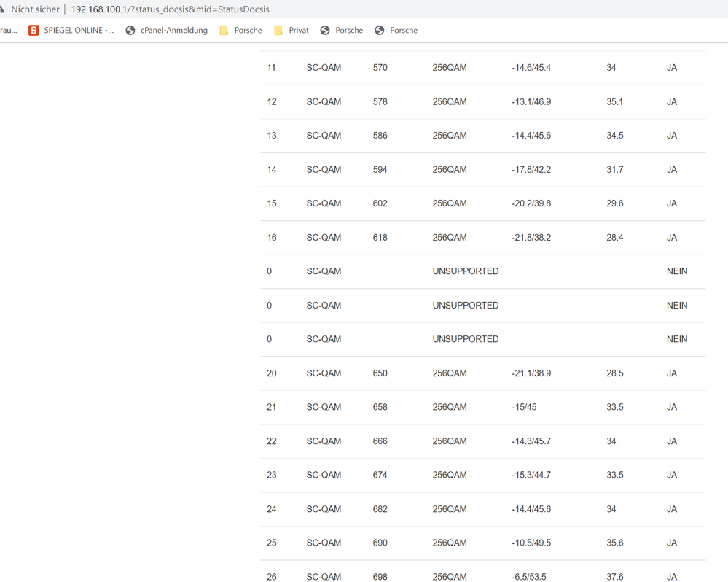Click the address bar URL 192.168.100.1
This screenshot has width=728, height=582.
(170, 9)
